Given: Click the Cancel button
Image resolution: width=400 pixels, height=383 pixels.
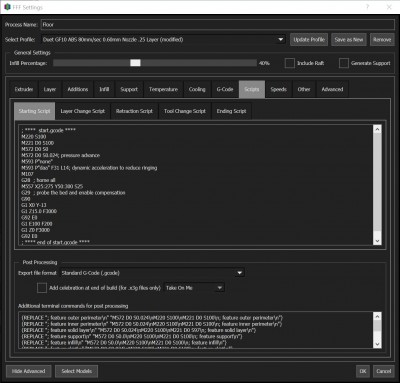Looking at the screenshot, I should (383, 371).
